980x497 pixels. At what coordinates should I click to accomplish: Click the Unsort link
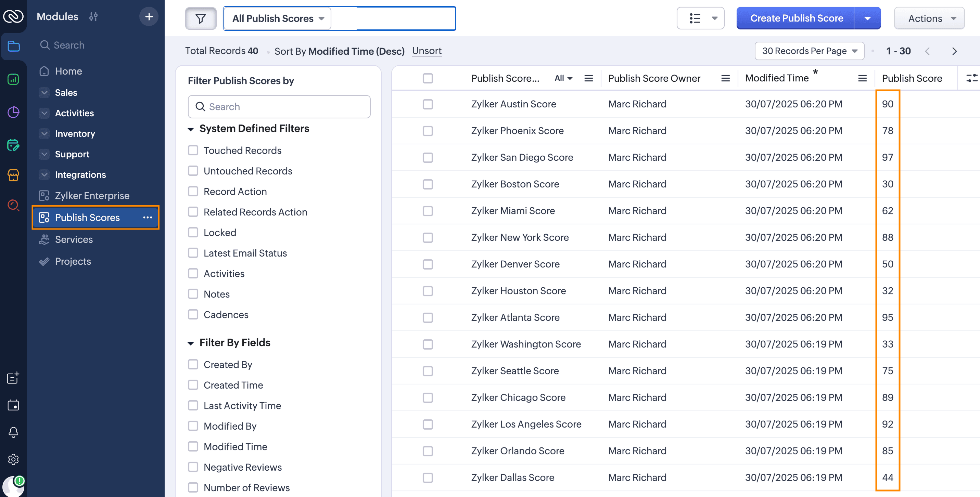click(427, 51)
